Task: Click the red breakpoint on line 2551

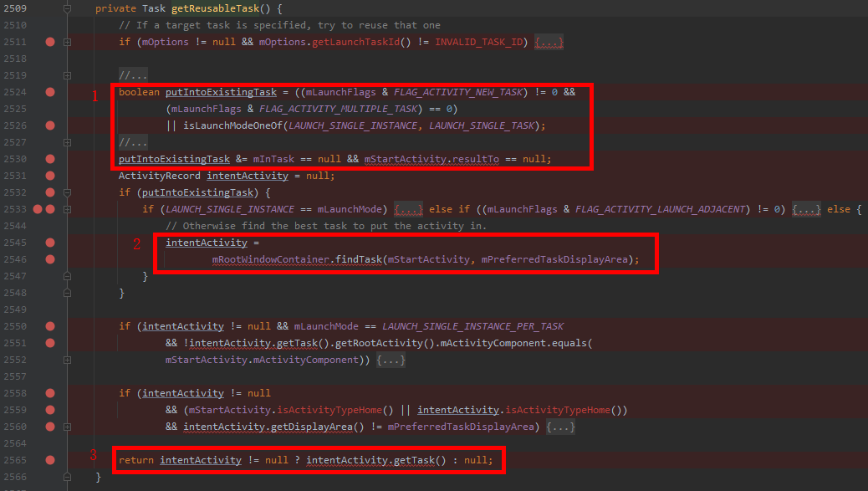Action: [x=50, y=343]
